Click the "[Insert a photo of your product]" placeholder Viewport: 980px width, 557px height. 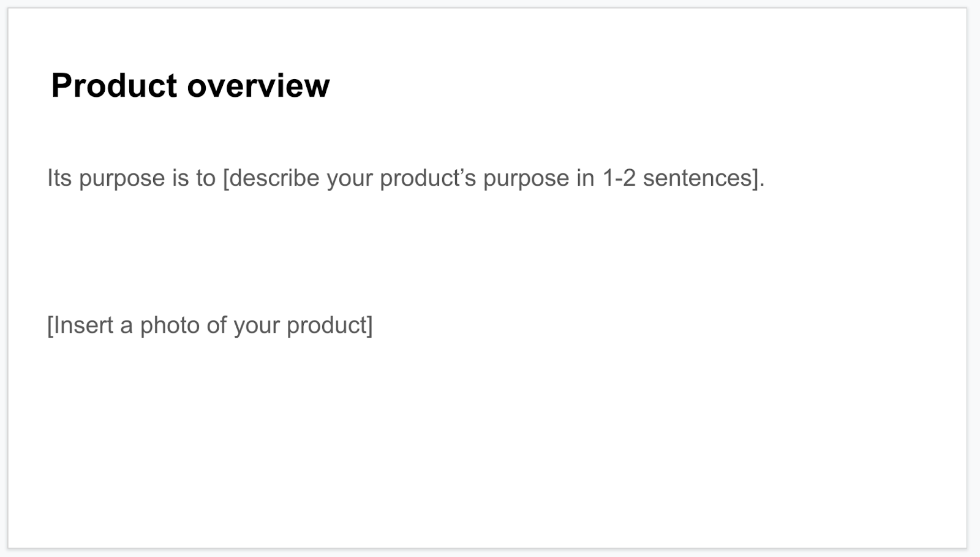209,325
